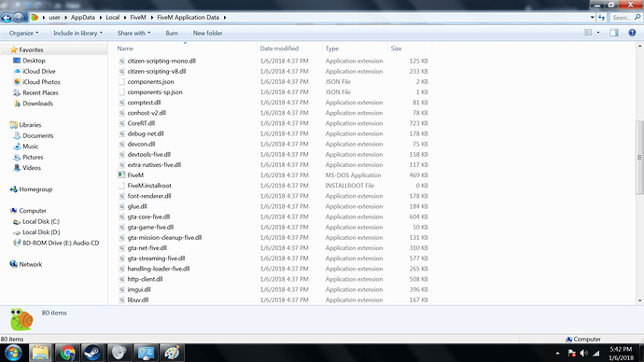Click the icon of components-sp.json
Viewport: 644px width, 362px height.
121,92
